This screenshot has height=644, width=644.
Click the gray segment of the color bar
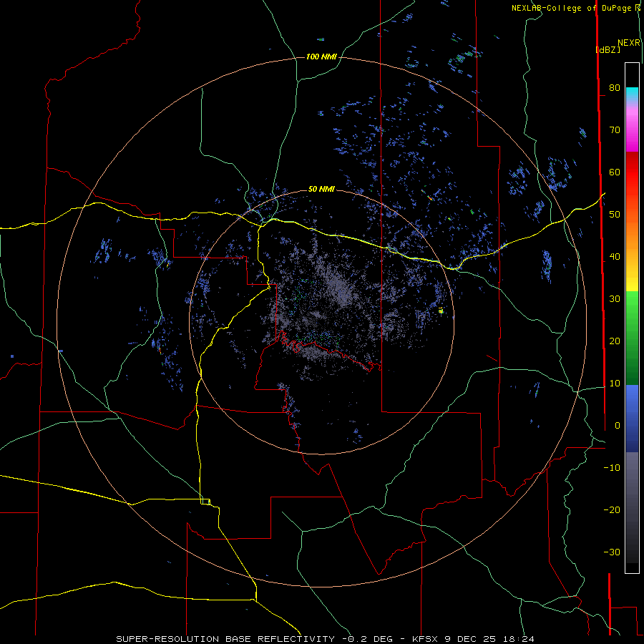[632, 484]
